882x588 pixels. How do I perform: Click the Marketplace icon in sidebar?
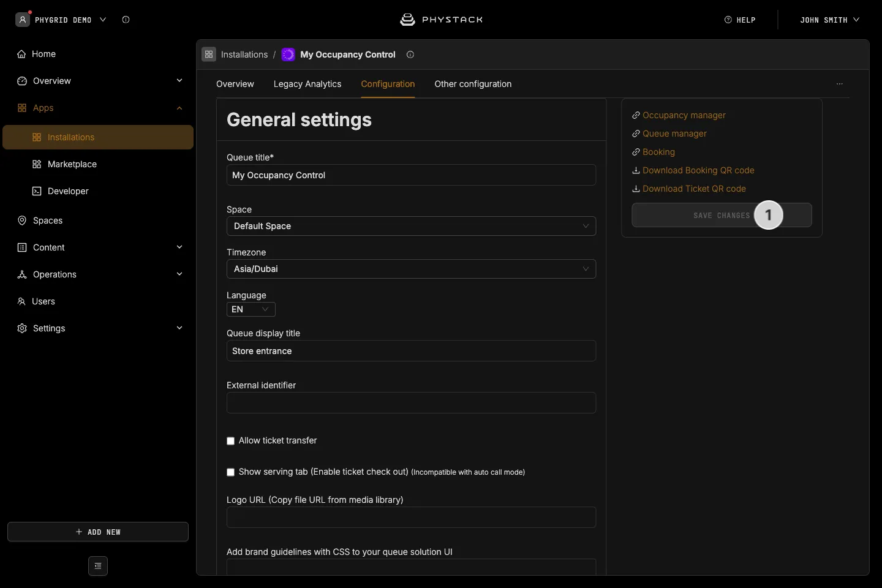[37, 164]
